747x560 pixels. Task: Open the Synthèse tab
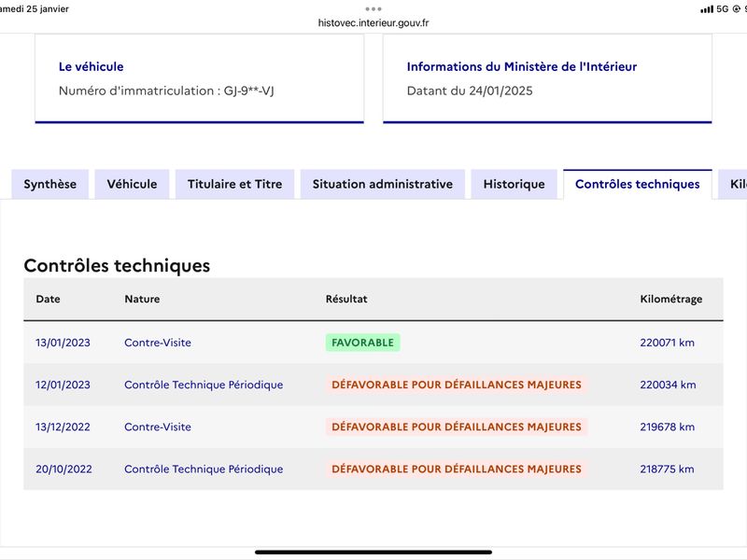50,184
